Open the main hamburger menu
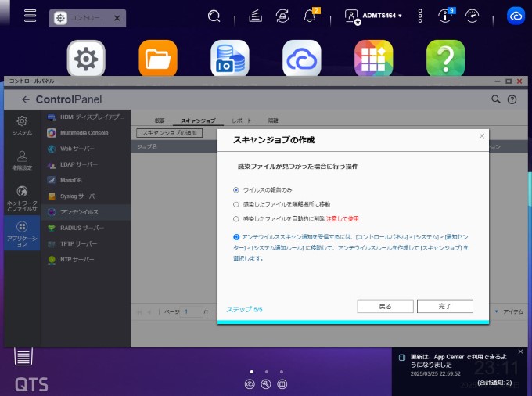Viewport: 532px width, 396px height. pyautogui.click(x=30, y=16)
